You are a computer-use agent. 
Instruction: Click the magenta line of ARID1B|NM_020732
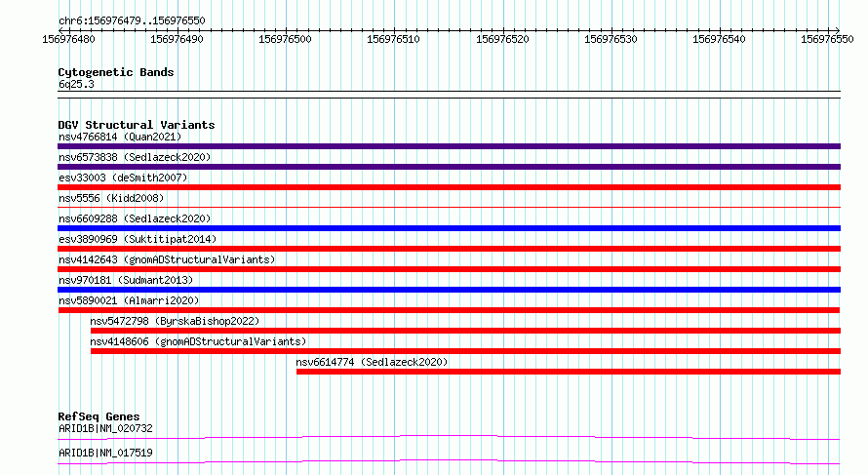tap(449, 437)
